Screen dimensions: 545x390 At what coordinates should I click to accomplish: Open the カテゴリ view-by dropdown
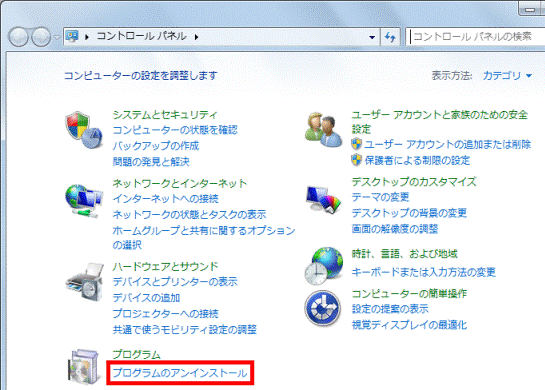point(507,75)
